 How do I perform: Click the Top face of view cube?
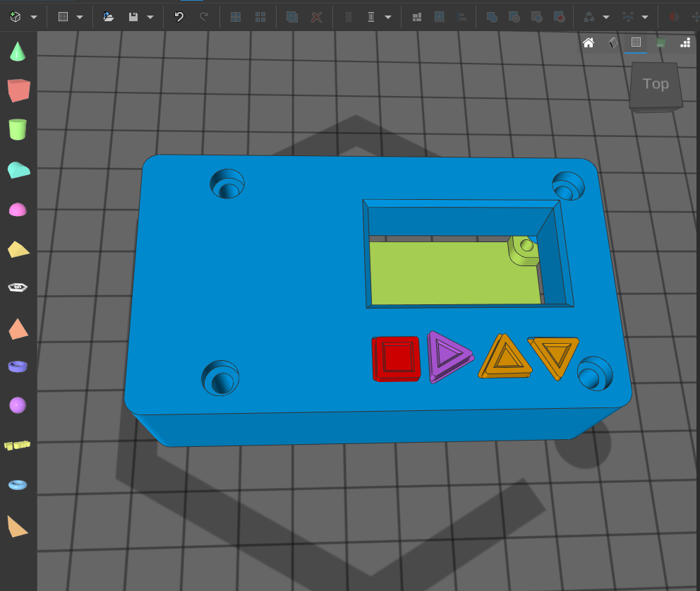click(x=656, y=84)
